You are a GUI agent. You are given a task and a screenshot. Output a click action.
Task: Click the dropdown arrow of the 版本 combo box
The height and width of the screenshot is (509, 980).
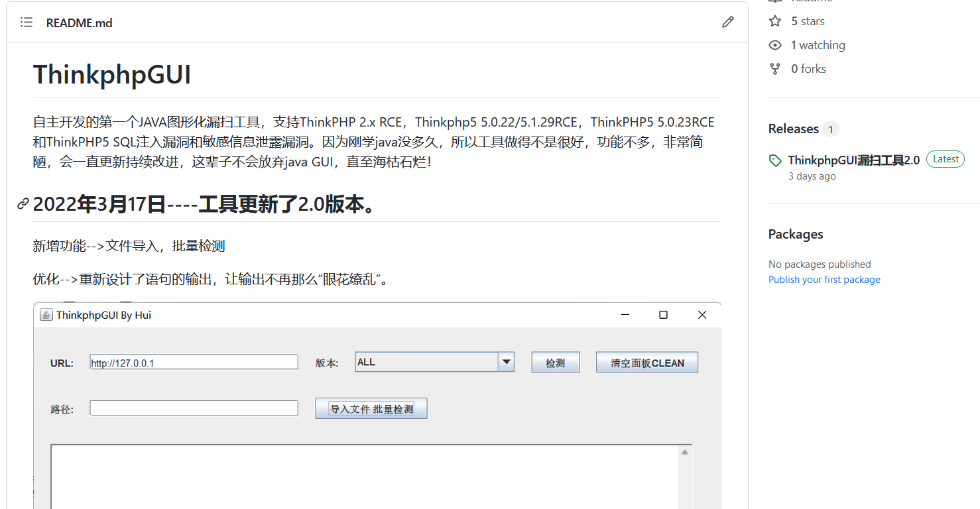coord(506,362)
